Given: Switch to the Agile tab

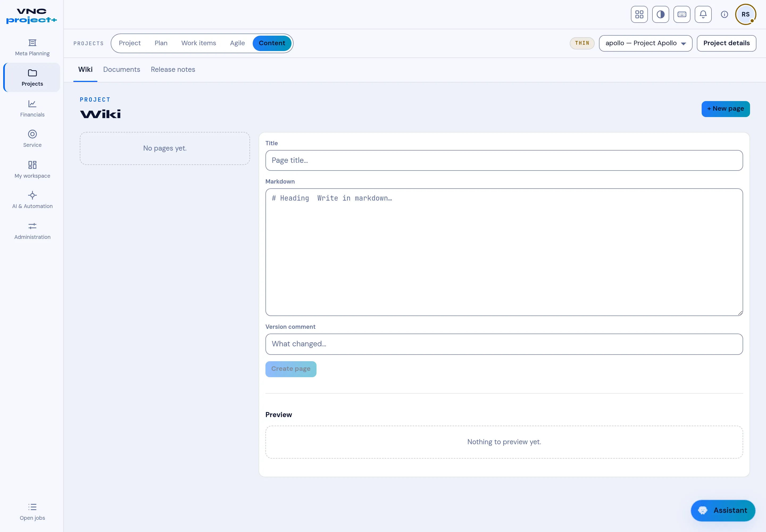Looking at the screenshot, I should (x=237, y=43).
